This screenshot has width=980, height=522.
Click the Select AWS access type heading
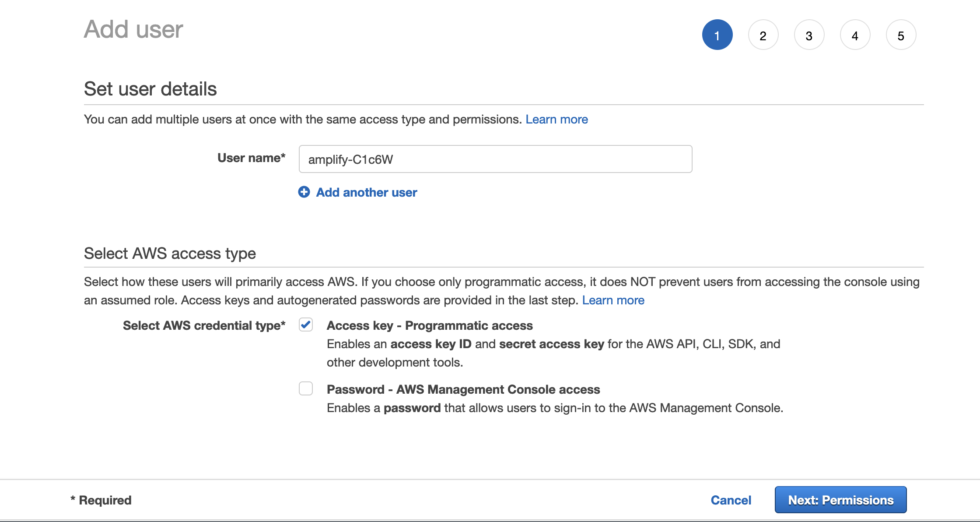coord(170,254)
